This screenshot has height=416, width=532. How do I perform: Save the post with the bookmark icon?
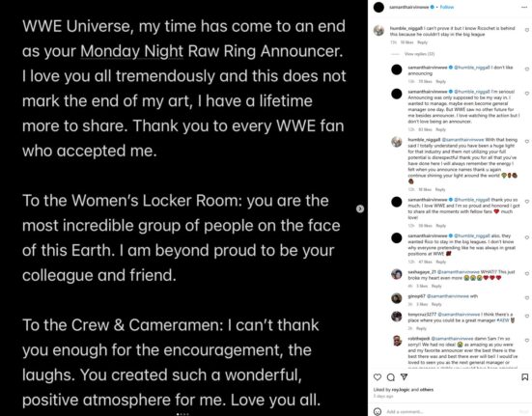(525, 377)
